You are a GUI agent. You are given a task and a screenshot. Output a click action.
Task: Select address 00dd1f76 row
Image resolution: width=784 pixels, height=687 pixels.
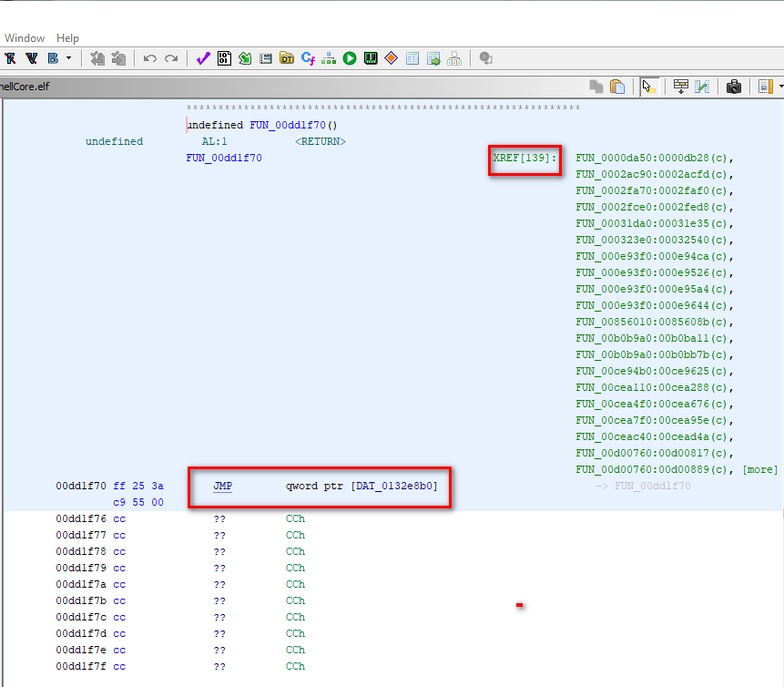[81, 518]
